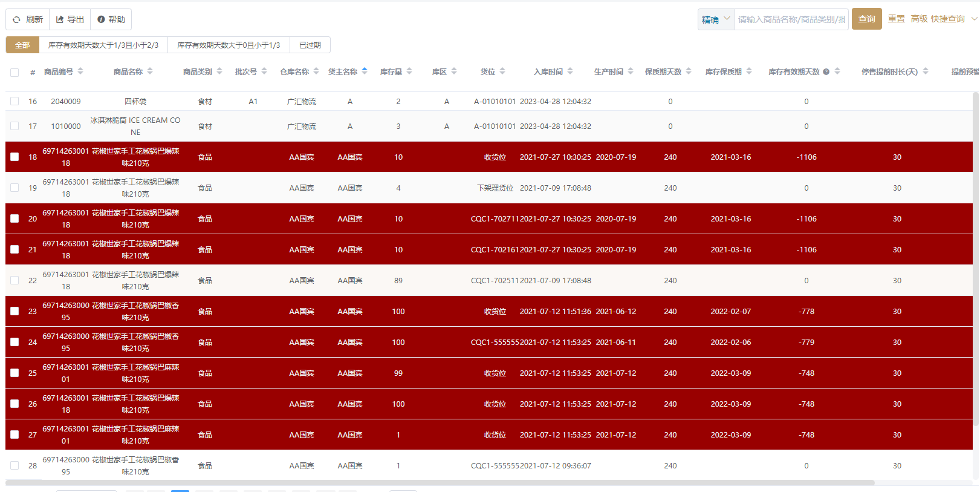The width and height of the screenshot is (980, 492).
Task: Check the checkbox for row 25
Action: [15, 373]
